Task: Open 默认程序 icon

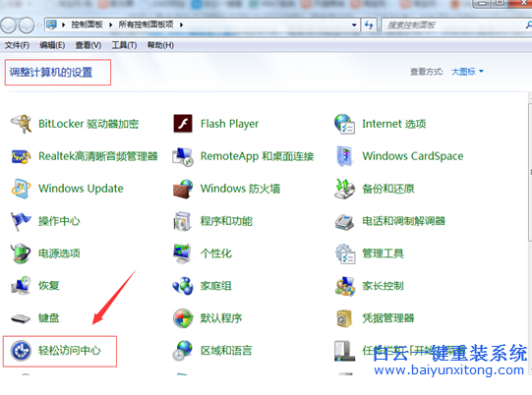Action: (x=183, y=318)
